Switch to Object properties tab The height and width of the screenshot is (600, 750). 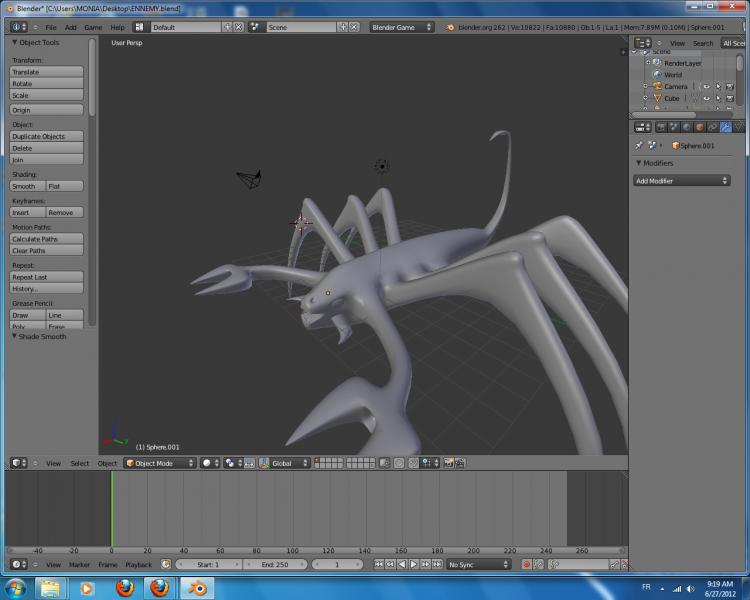coord(700,127)
